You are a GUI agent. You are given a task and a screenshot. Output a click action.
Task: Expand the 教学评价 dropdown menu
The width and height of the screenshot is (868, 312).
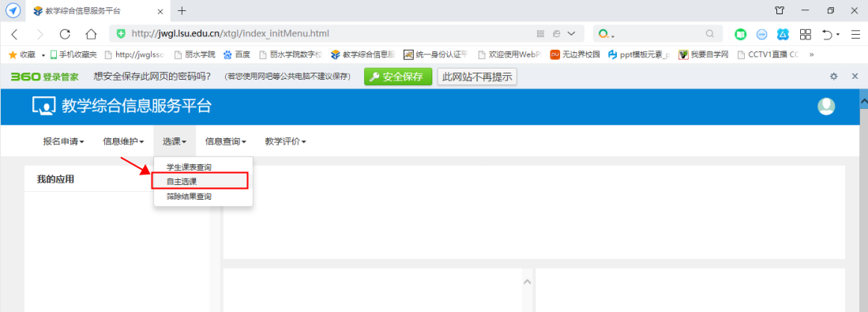click(x=286, y=141)
